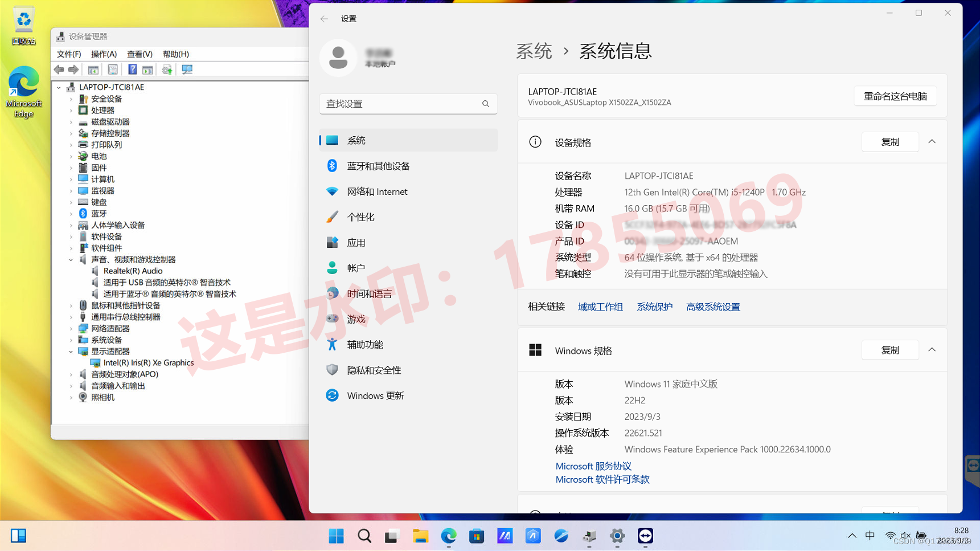Select Intel(R) Iris(R) Xe Graphics device
The height and width of the screenshot is (551, 980).
tap(149, 363)
